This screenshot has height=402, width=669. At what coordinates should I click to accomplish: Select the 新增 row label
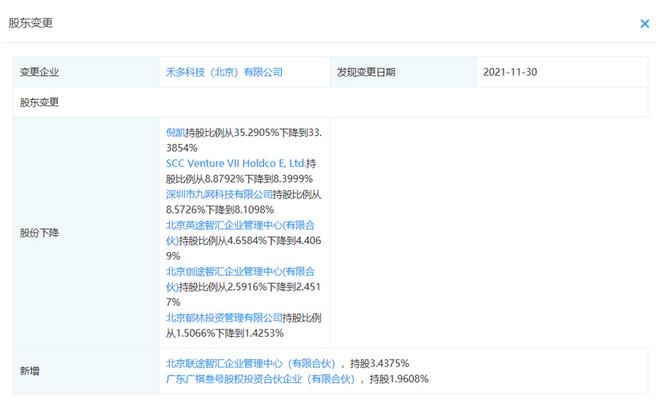point(29,371)
